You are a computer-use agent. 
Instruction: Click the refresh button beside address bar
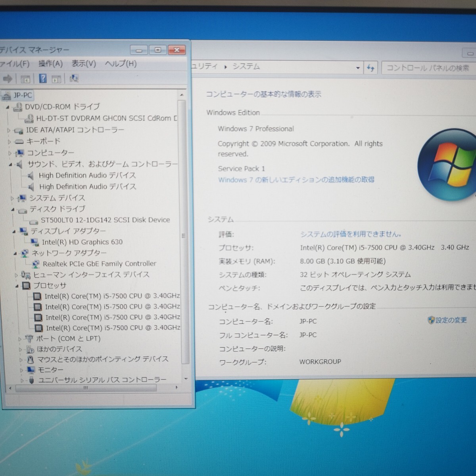tap(371, 68)
